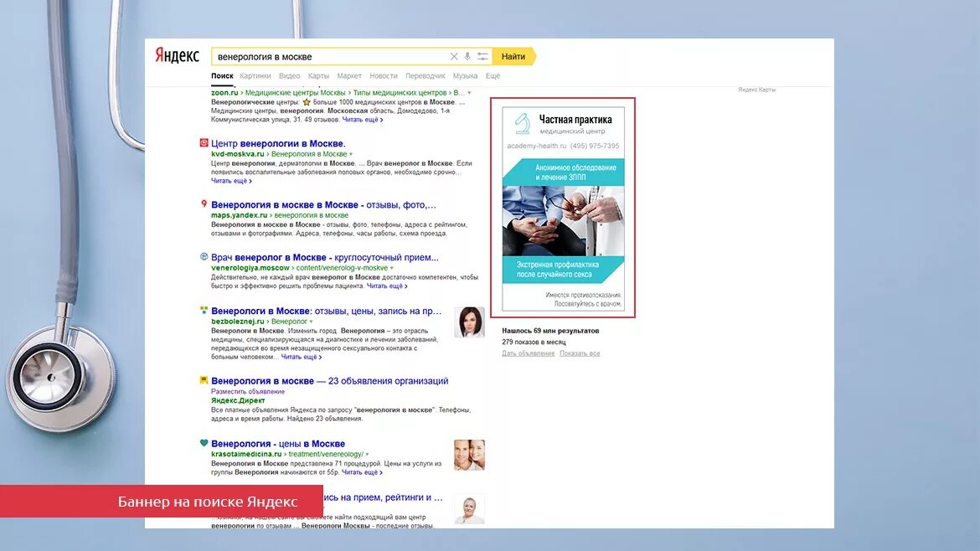Select the Поиск tab
The height and width of the screenshot is (551, 980).
[222, 75]
